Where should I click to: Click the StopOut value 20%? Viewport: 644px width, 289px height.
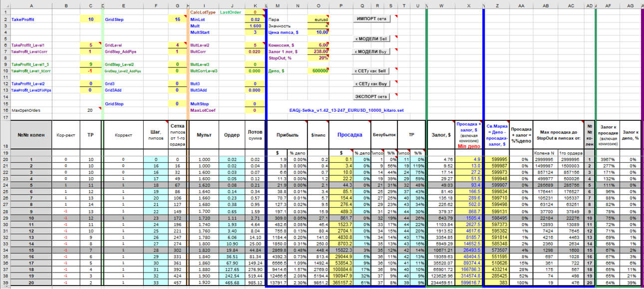(x=319, y=58)
